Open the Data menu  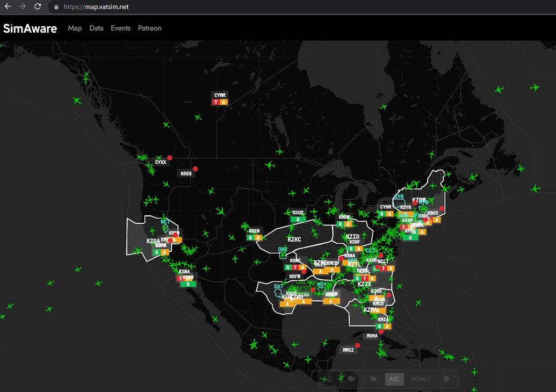[96, 28]
